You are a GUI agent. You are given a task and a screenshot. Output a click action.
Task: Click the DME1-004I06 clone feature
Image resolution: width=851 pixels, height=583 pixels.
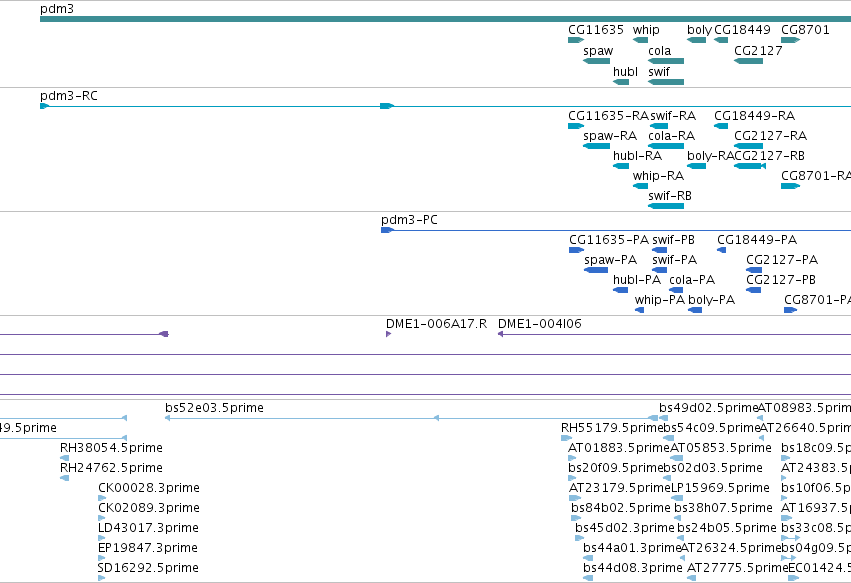click(674, 334)
